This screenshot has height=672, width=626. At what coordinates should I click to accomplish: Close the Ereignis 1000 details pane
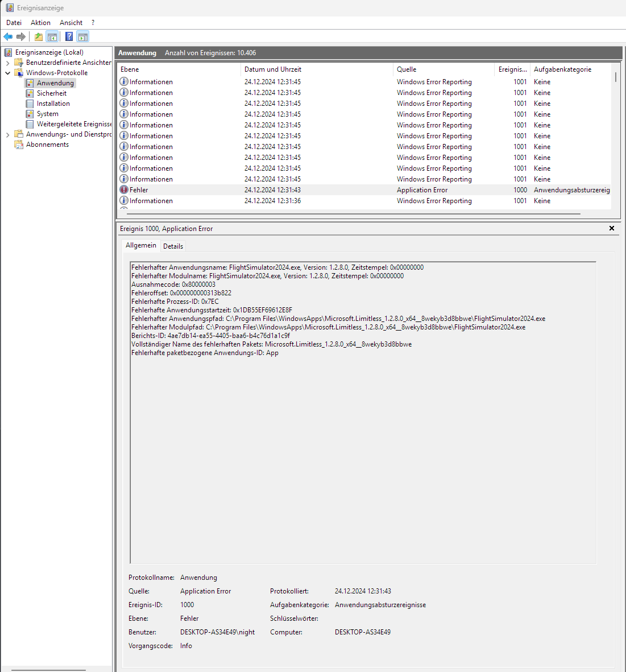click(x=611, y=228)
